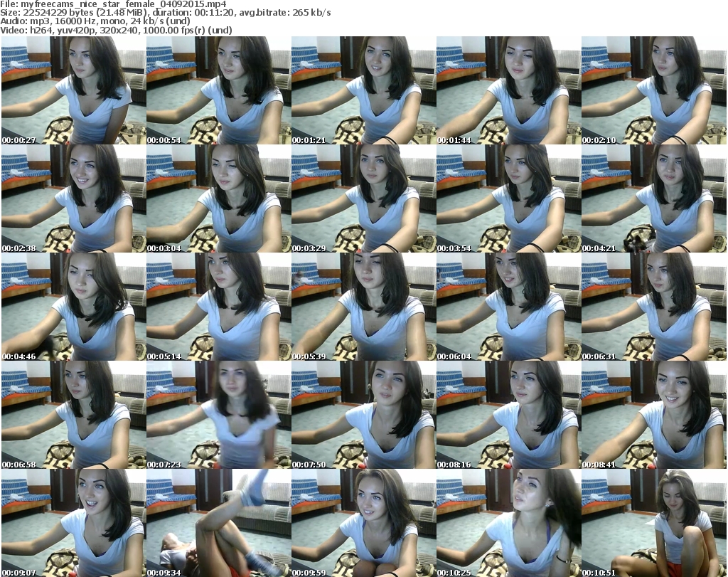Select the last frame at 00:10:51
Image resolution: width=728 pixels, height=577 pixels.
pyautogui.click(x=654, y=523)
